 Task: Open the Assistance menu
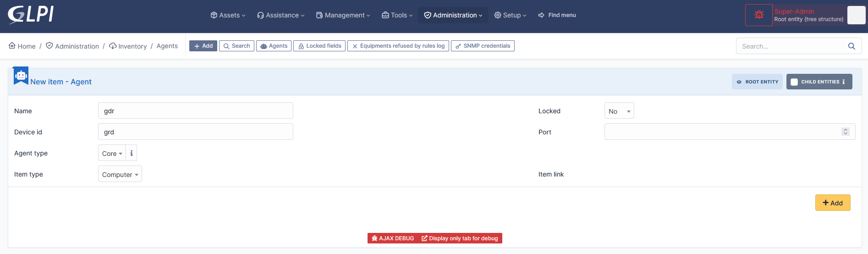coord(280,15)
